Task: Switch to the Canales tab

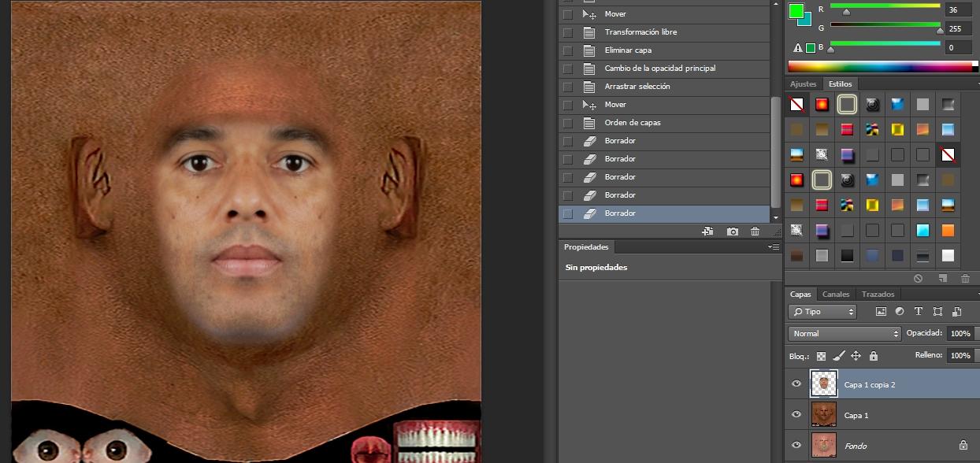Action: [836, 294]
